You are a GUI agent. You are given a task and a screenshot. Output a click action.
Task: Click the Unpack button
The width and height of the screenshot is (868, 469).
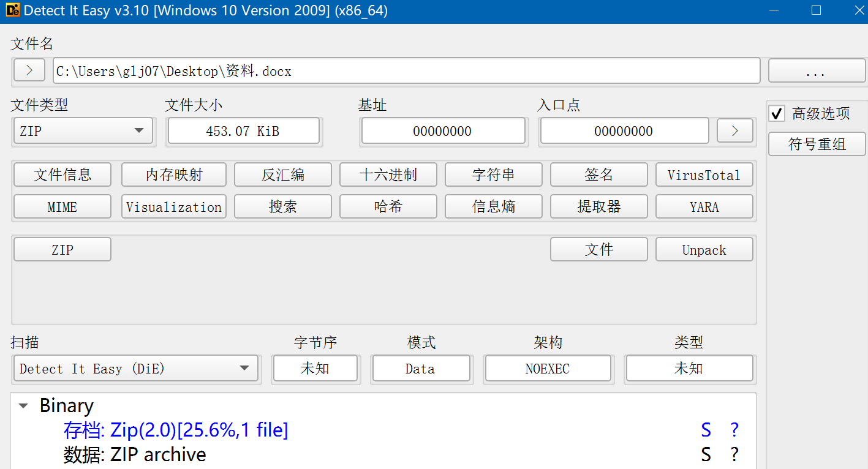[704, 250]
